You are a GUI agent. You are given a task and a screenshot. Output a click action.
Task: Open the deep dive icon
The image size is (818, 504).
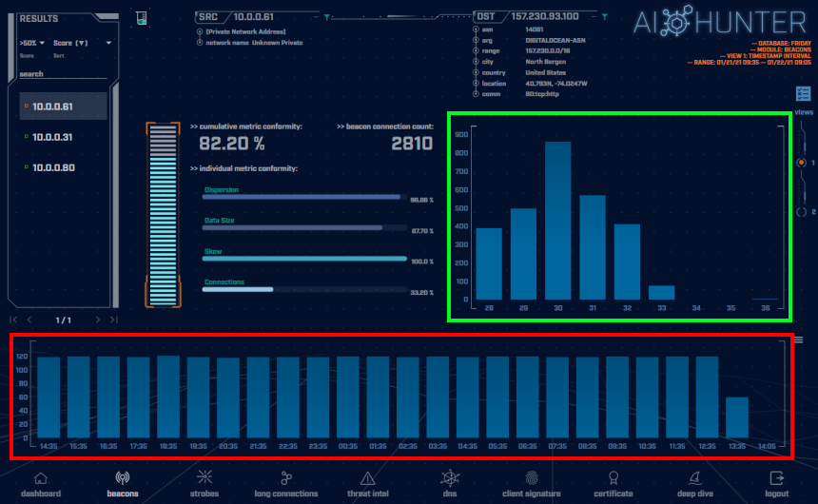695,478
